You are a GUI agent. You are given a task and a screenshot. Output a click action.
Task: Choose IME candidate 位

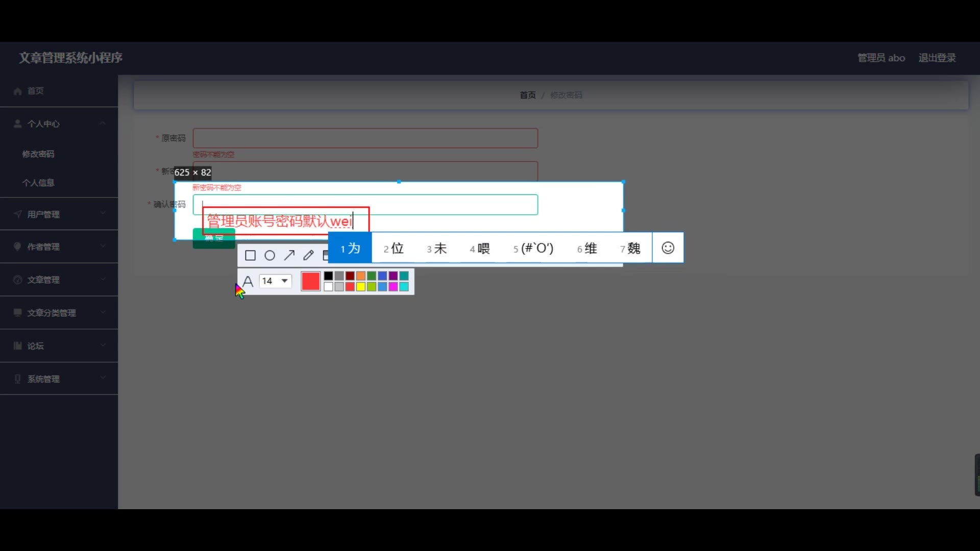coord(394,248)
